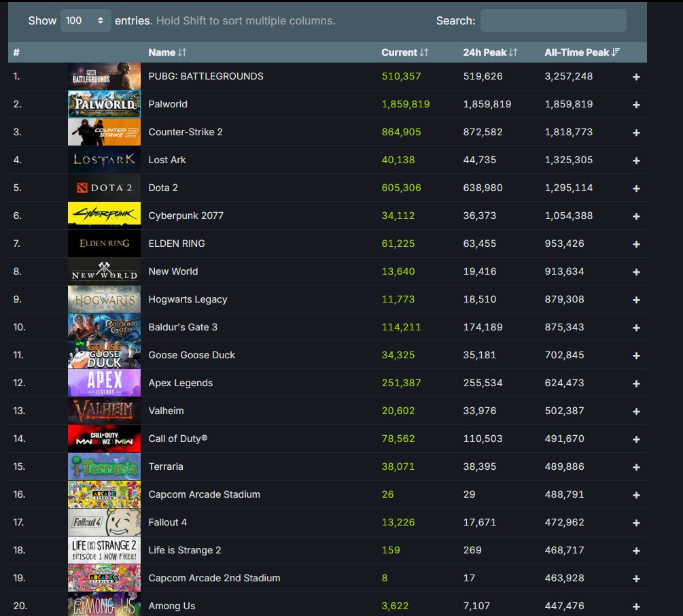Expand the ELDEN RING row plus icon
This screenshot has height=616, width=683.
point(636,244)
